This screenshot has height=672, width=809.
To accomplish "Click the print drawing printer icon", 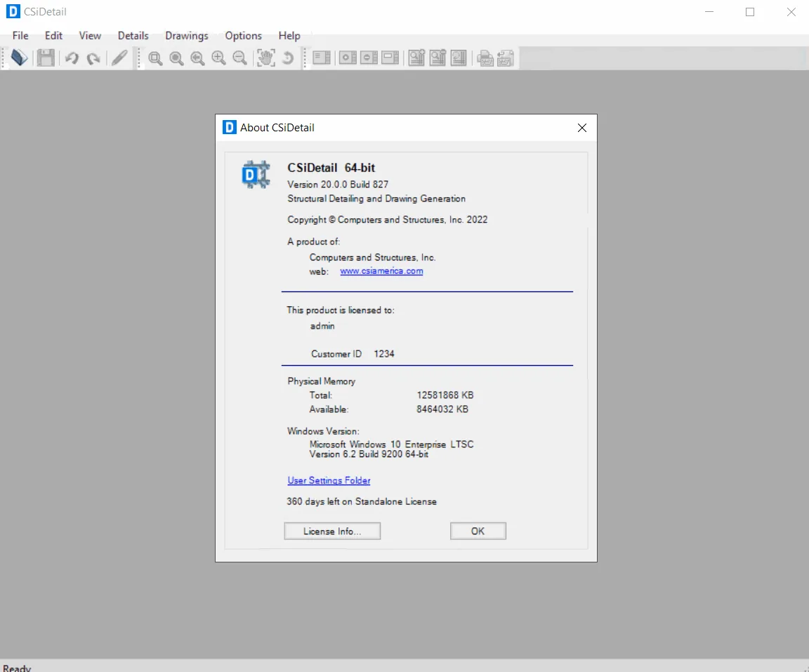I will coord(485,58).
